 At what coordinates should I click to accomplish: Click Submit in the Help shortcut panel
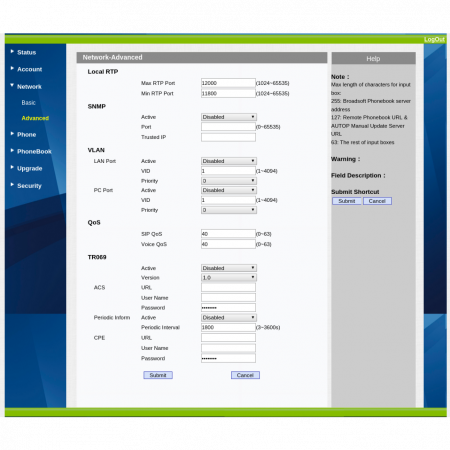(347, 201)
